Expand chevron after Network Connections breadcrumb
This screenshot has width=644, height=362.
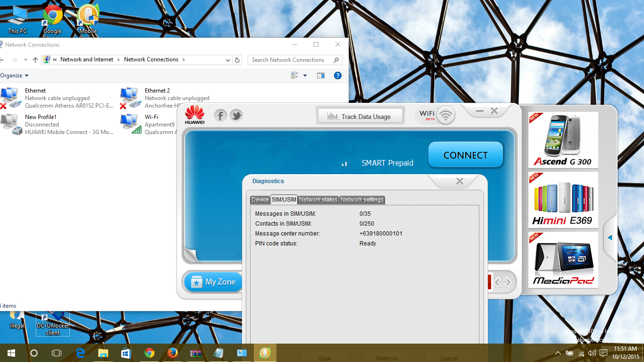tap(184, 59)
